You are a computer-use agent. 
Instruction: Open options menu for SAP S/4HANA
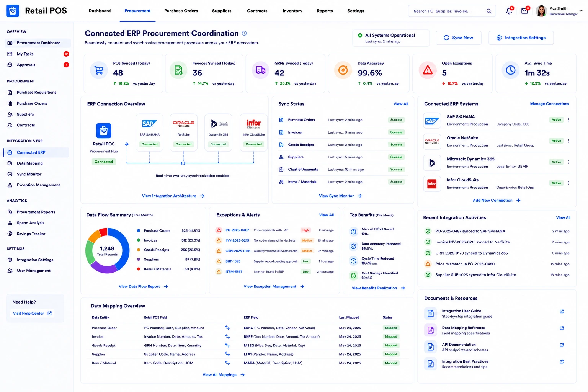[568, 120]
